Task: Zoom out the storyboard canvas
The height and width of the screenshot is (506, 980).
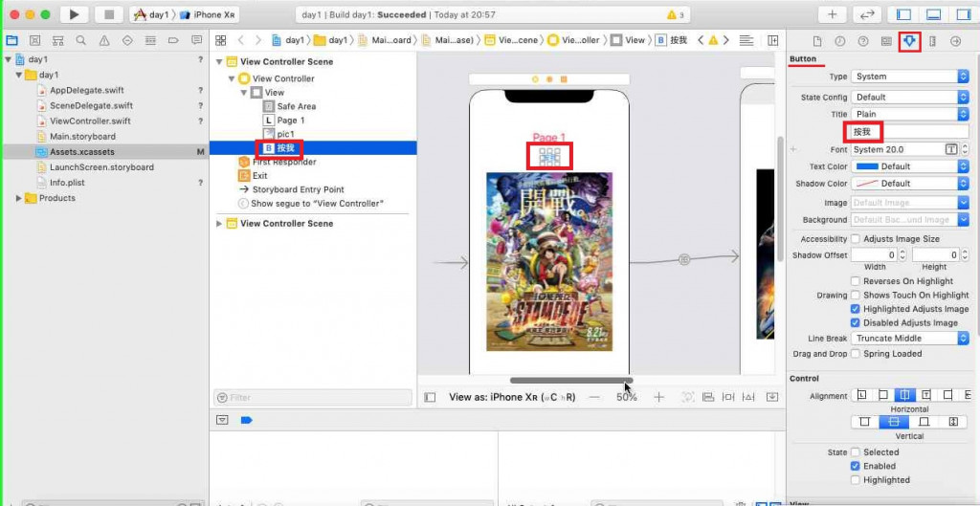Action: 595,397
